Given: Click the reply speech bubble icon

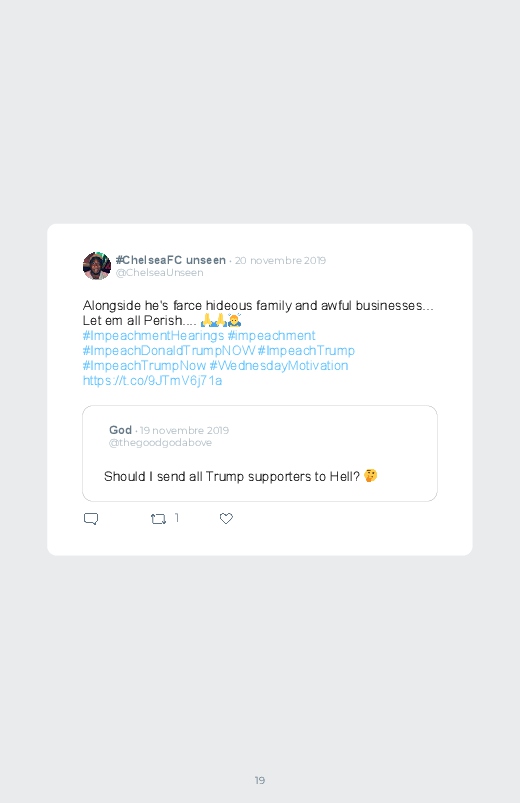Looking at the screenshot, I should 91,519.
